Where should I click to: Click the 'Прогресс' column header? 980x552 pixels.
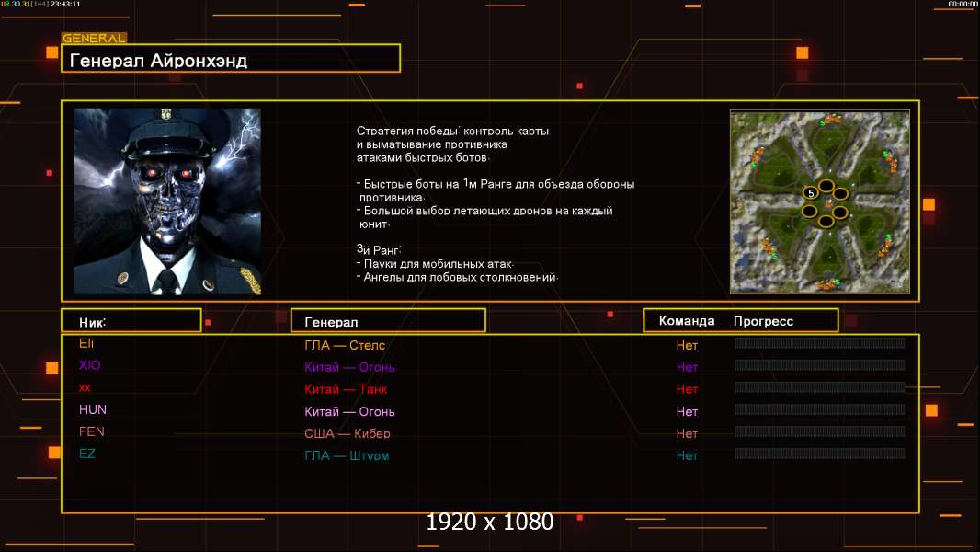(763, 321)
